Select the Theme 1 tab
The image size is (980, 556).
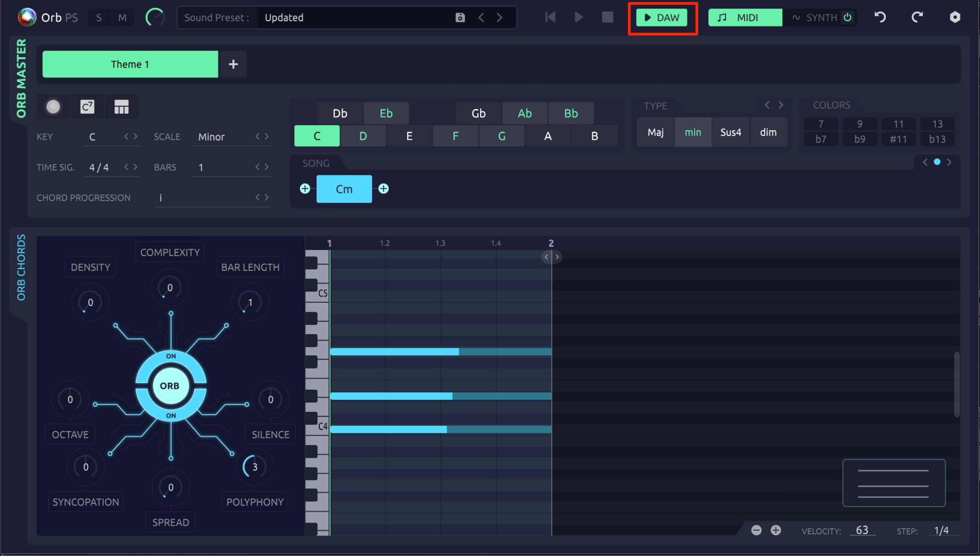click(x=130, y=64)
